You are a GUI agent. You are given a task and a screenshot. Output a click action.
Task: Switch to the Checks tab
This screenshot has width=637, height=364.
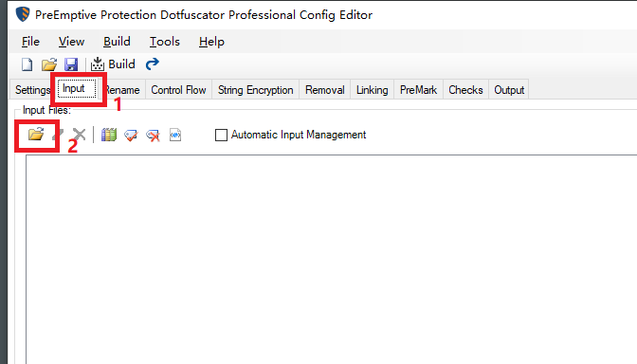point(465,90)
